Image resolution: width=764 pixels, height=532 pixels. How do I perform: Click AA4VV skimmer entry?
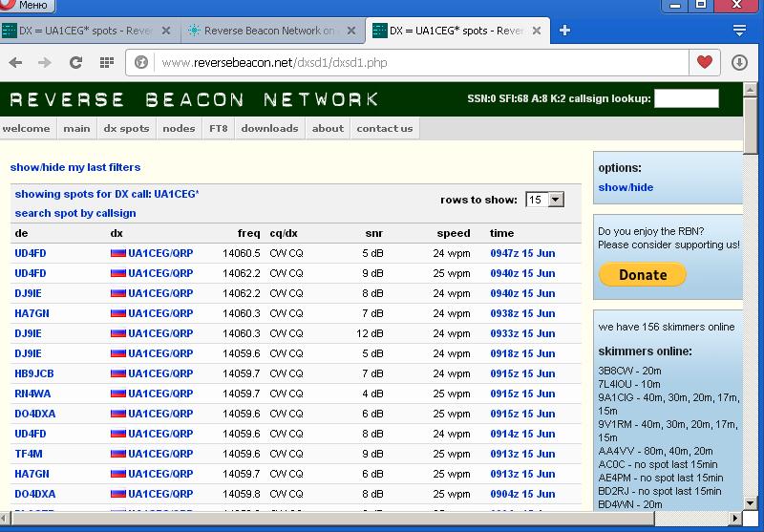pos(655,451)
